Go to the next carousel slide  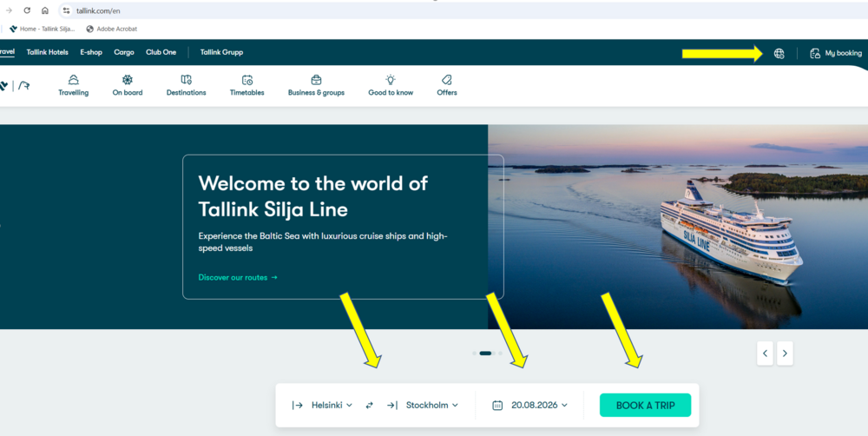click(785, 353)
